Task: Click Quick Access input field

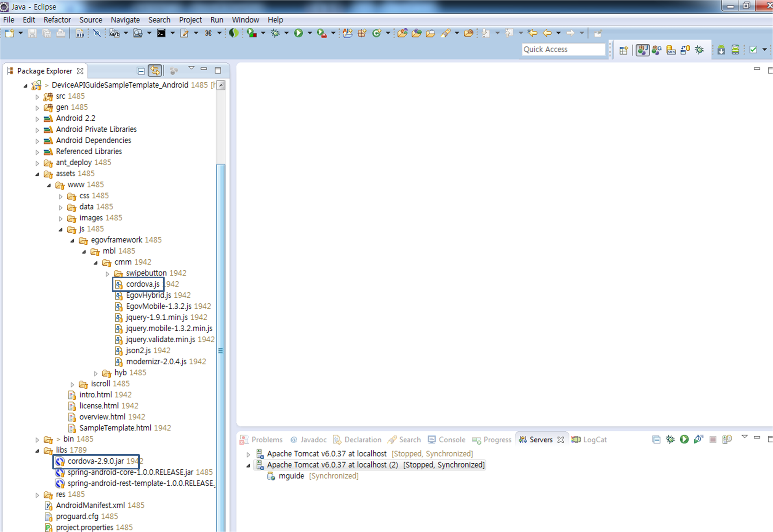Action: point(564,49)
